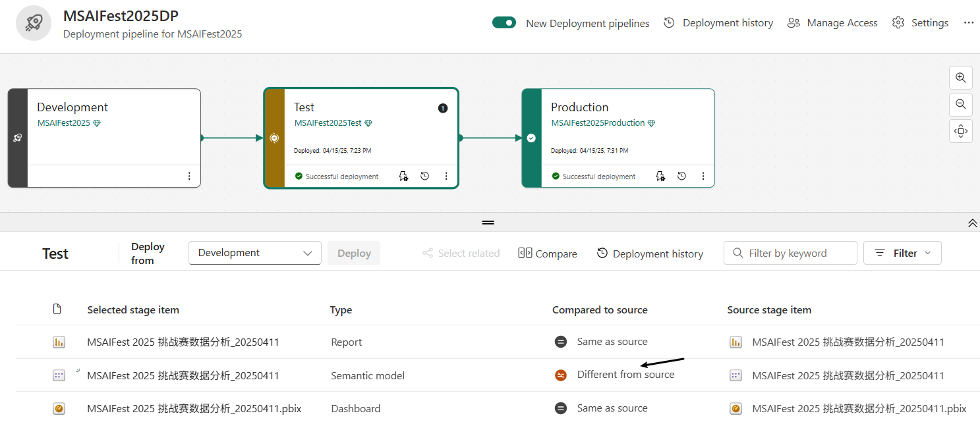Toggle the New Deployment pipelines switch
The height and width of the screenshot is (428, 980).
(504, 23)
